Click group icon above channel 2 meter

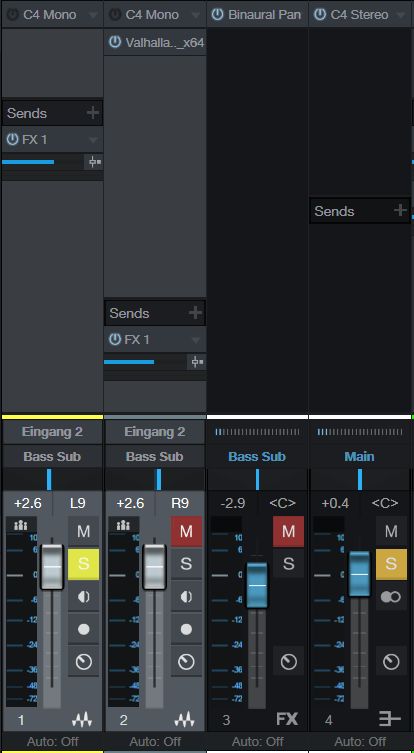[x=123, y=525]
